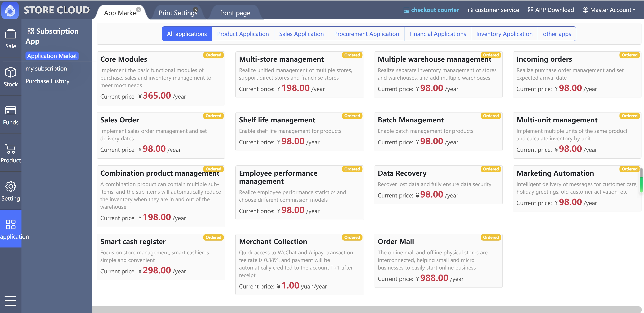Image resolution: width=644 pixels, height=313 pixels.
Task: Click APP Download in header
Action: click(551, 10)
